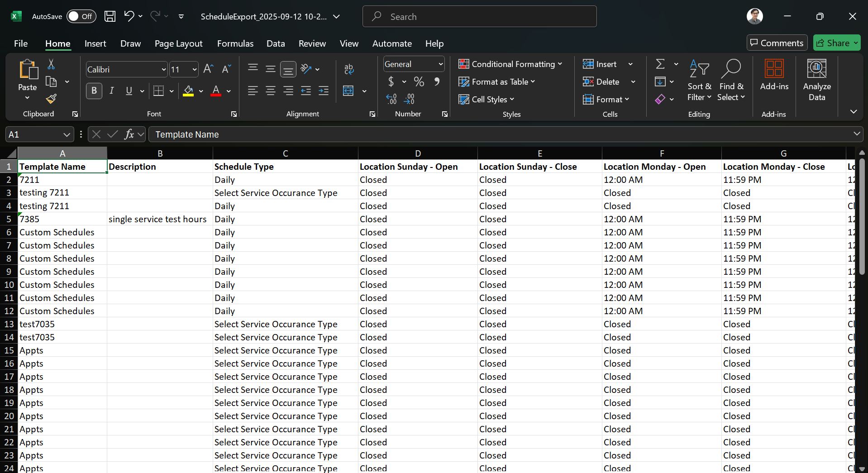
Task: Click the Share button
Action: coord(836,43)
